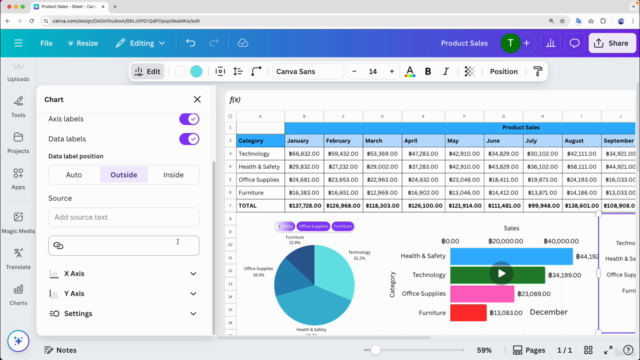Open the hamburger main menu
640x360 pixels.
[x=18, y=43]
